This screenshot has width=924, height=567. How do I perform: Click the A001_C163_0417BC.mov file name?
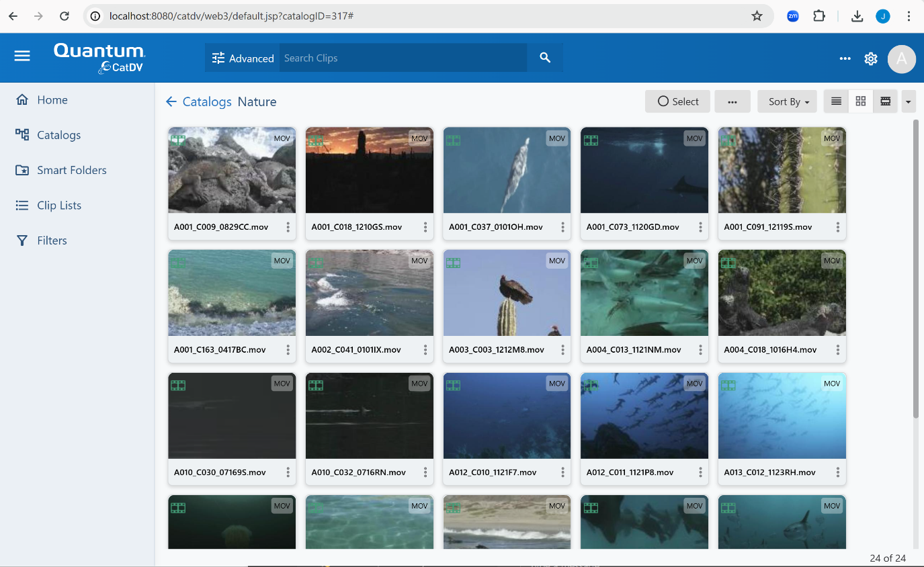[220, 350]
